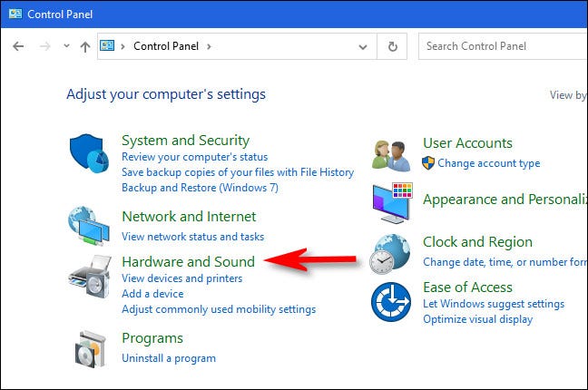Open the recent locations dropdown chevron

64,46
